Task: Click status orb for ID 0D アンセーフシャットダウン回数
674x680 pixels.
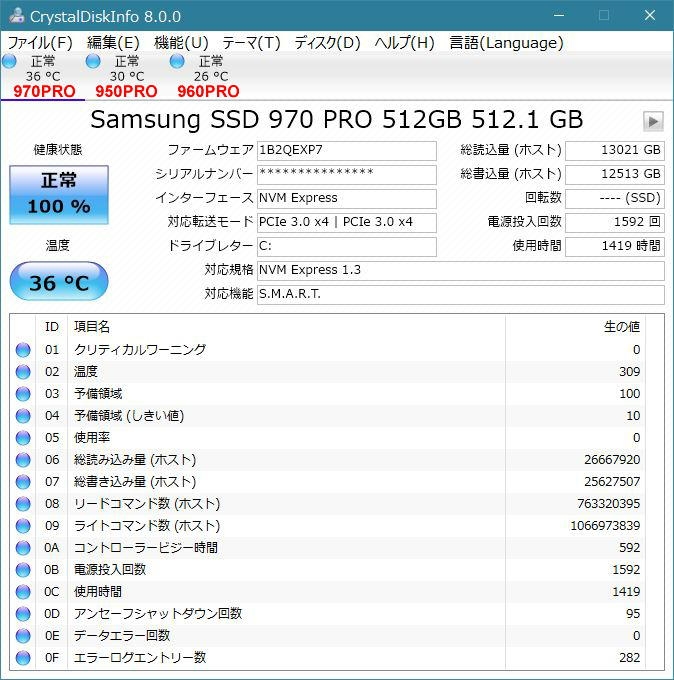Action: (x=23, y=614)
